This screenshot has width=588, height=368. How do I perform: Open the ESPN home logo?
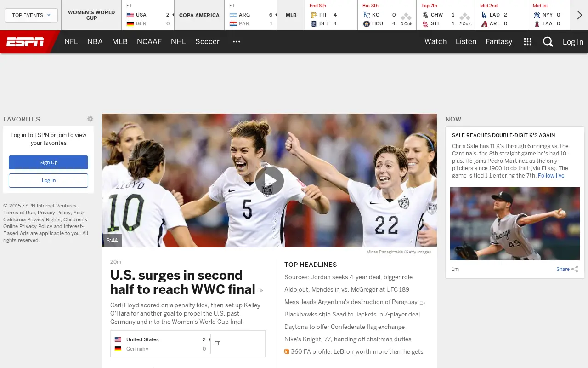pos(25,42)
